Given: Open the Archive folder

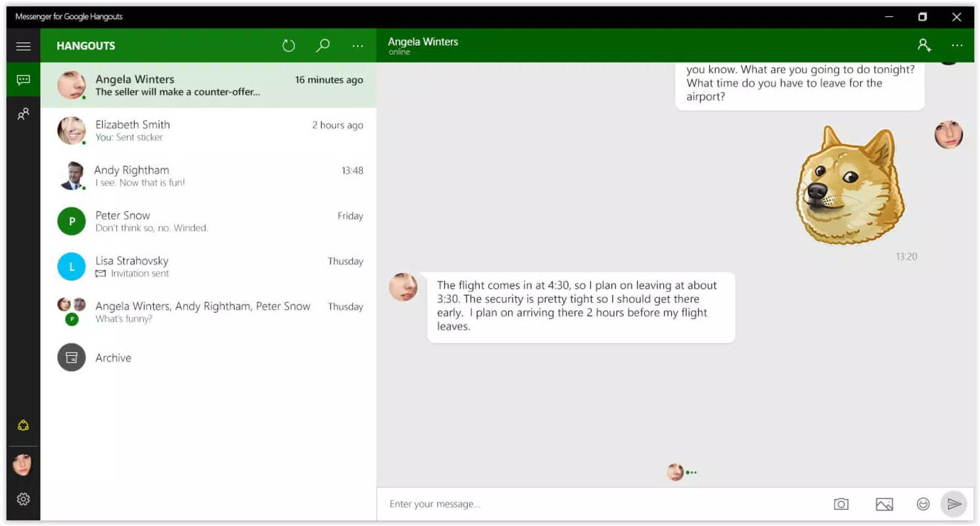Looking at the screenshot, I should click(x=208, y=358).
